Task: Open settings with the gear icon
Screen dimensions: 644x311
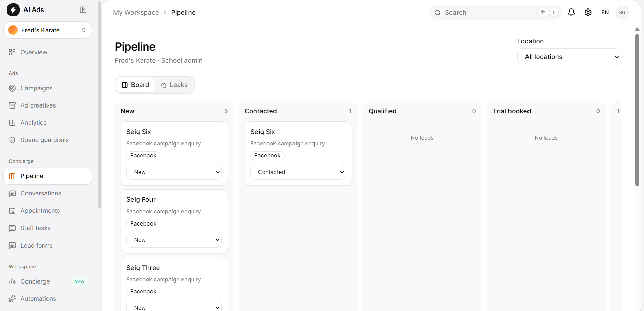Action: tap(588, 13)
